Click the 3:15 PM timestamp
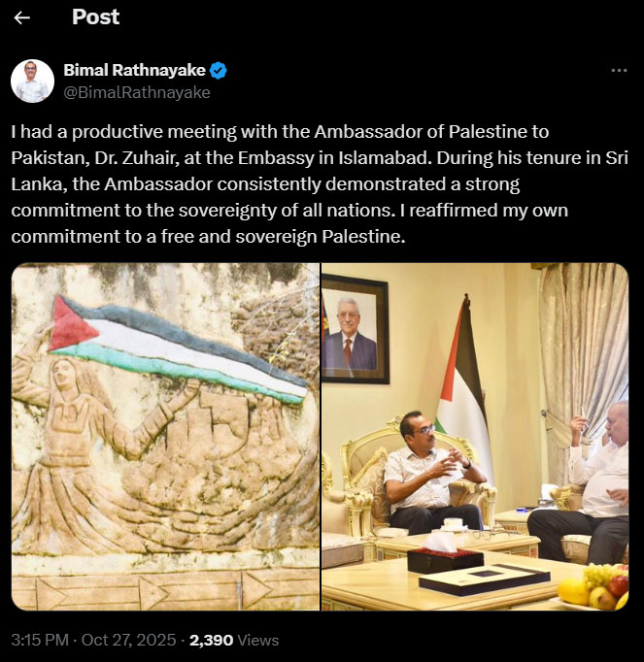 point(41,640)
